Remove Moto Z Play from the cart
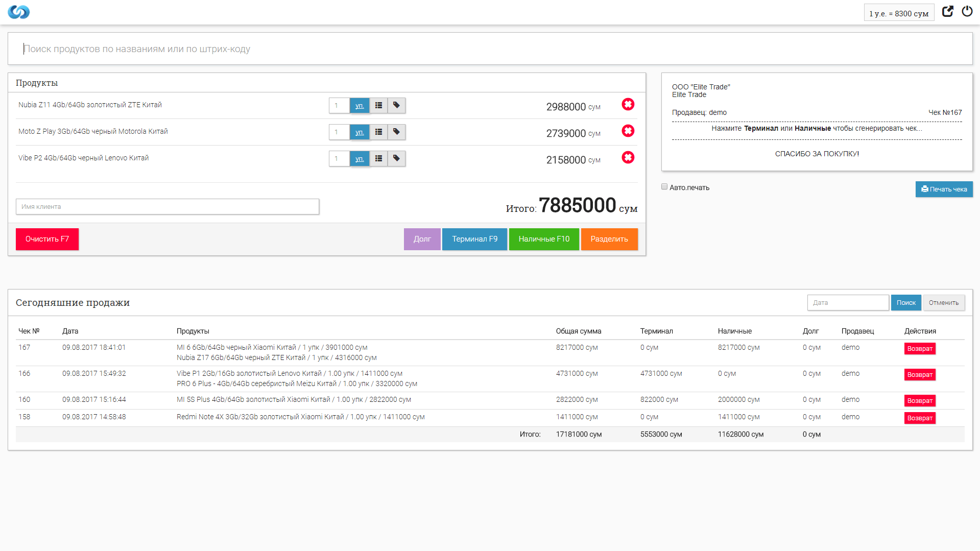 pyautogui.click(x=628, y=131)
